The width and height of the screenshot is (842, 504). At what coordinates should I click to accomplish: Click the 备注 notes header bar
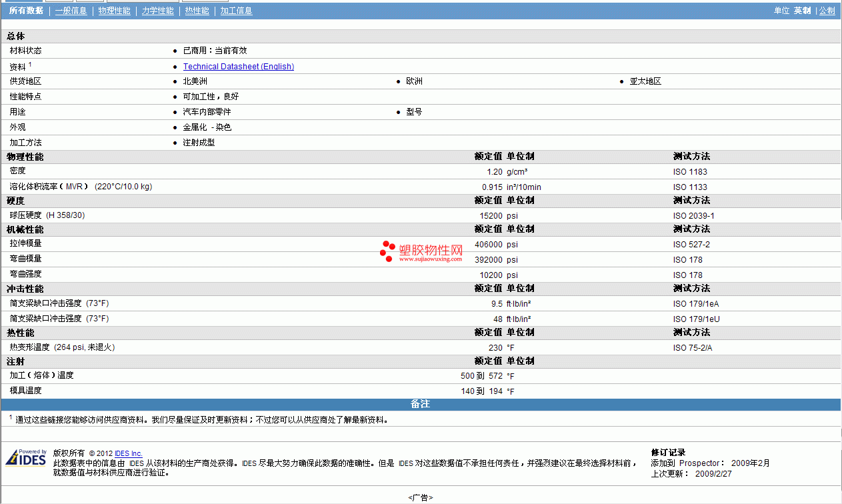coord(421,405)
